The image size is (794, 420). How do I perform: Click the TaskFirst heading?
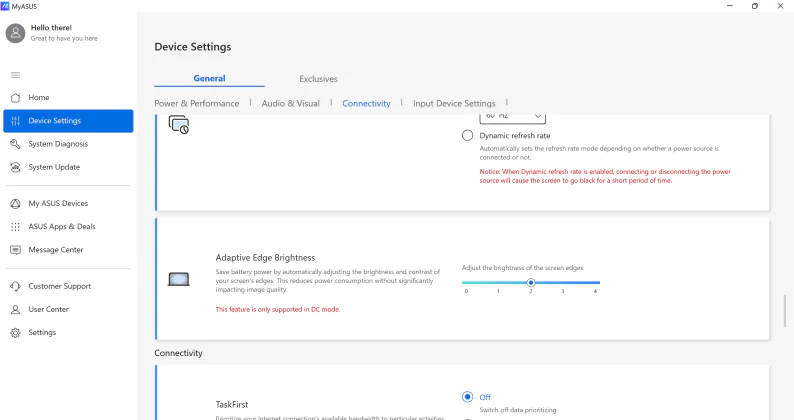(232, 404)
